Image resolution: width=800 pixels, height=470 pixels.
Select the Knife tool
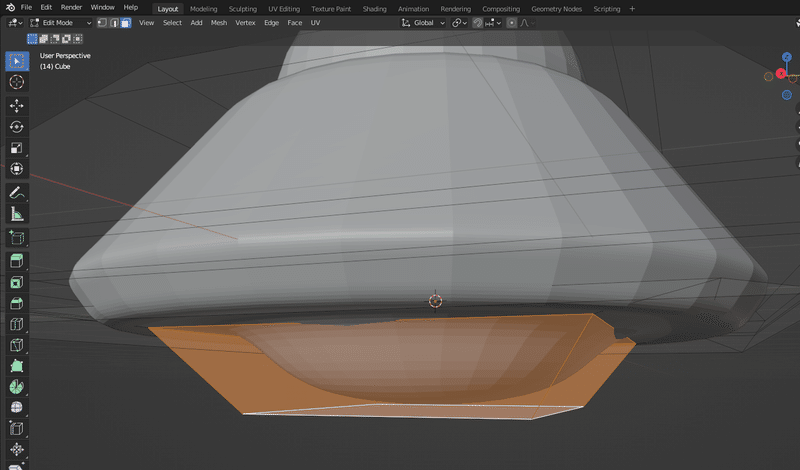pyautogui.click(x=17, y=345)
